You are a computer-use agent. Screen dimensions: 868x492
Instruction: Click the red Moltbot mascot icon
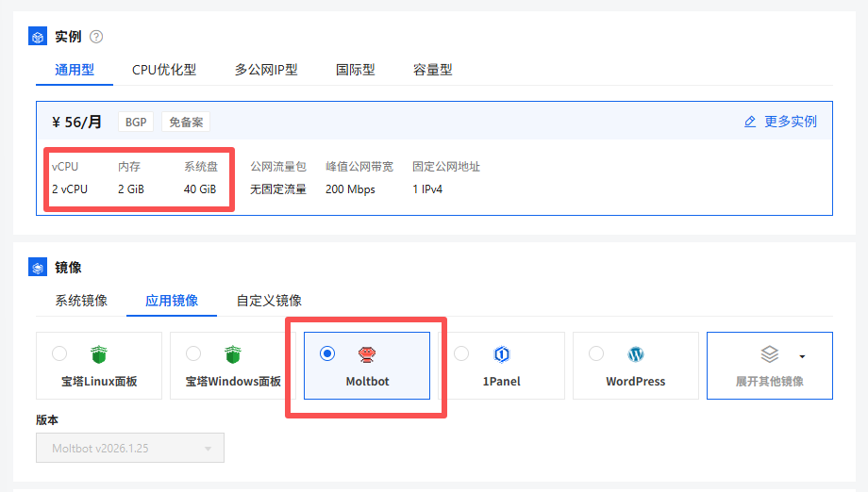[x=367, y=354]
